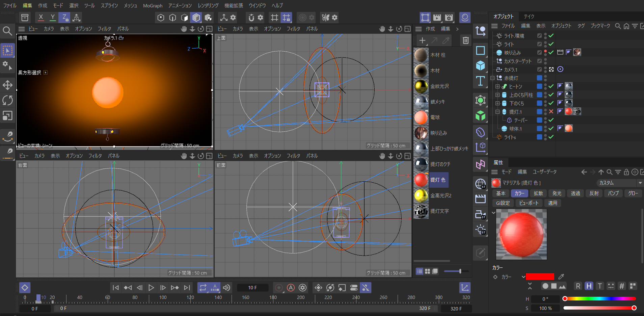Toggle the X axis lock
Image resolution: width=644 pixels, height=316 pixels.
41,18
